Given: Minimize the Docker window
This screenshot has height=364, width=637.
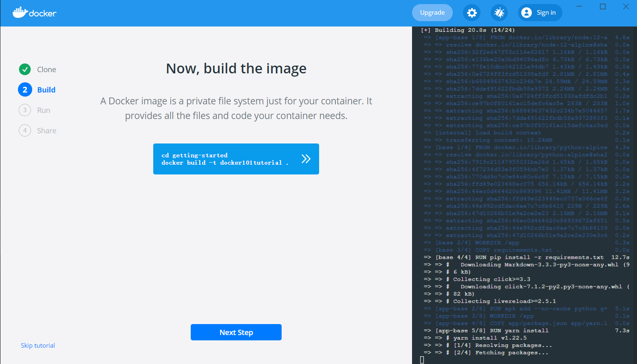Looking at the screenshot, I should (x=580, y=7).
